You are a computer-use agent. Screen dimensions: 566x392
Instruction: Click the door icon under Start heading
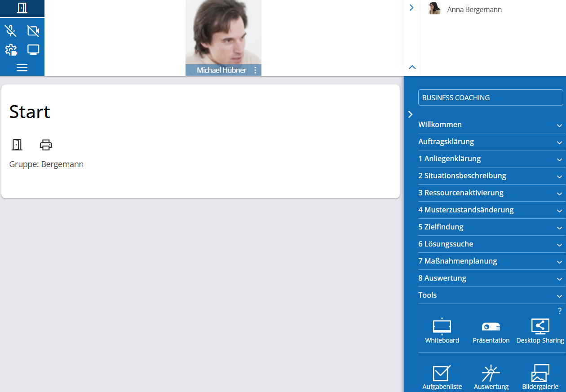coord(17,145)
